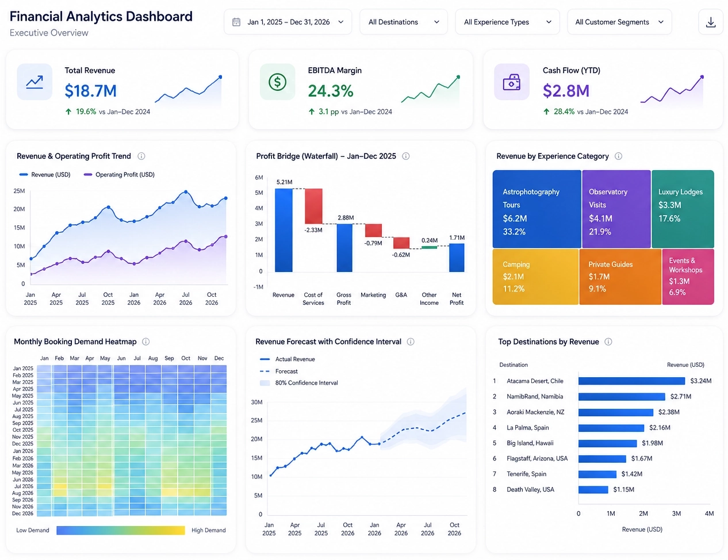The height and width of the screenshot is (560, 728).
Task: Open the All Experience Types dropdown
Action: [x=507, y=22]
